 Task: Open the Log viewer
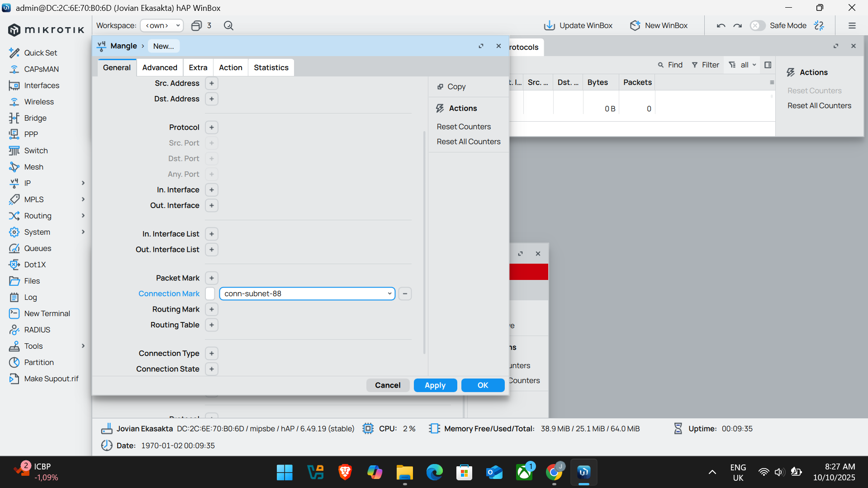click(30, 297)
